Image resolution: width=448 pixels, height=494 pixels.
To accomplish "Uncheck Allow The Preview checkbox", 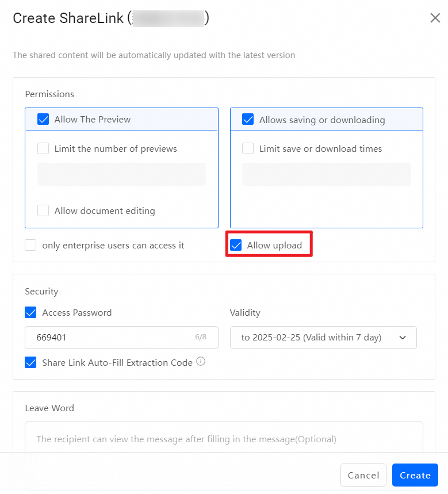I will pyautogui.click(x=43, y=119).
